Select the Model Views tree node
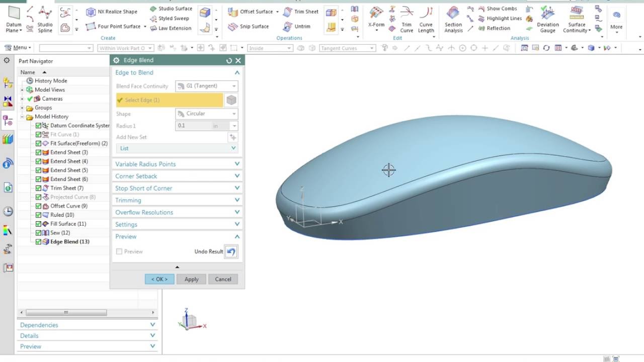 tap(49, 89)
